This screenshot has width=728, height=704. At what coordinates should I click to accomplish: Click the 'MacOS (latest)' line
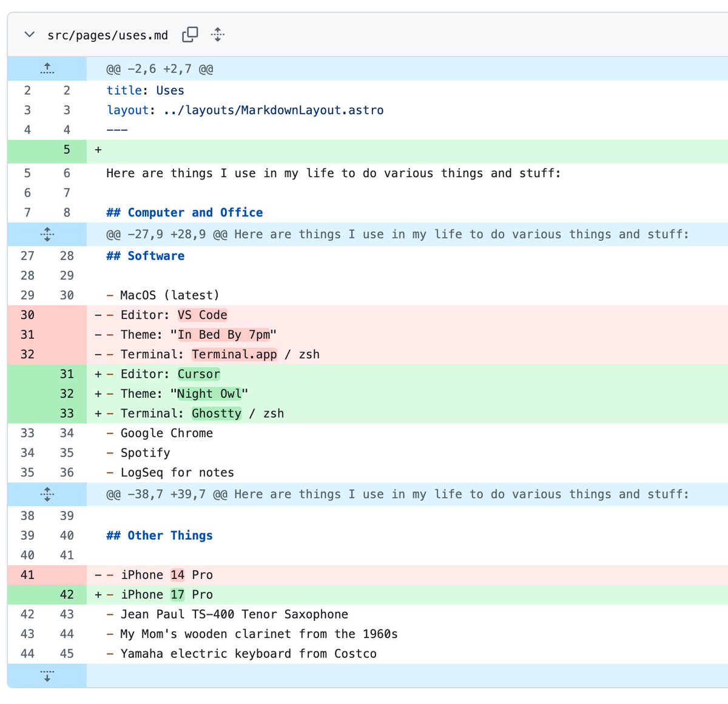tap(163, 295)
